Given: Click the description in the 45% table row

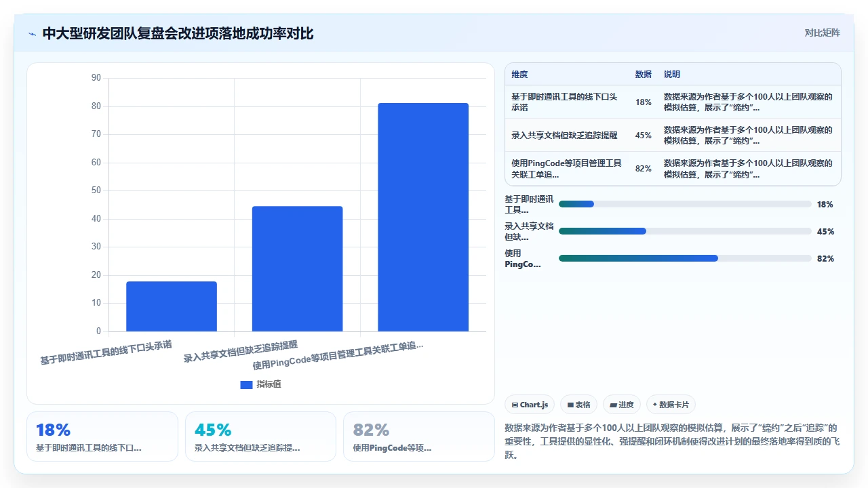Looking at the screenshot, I should (x=748, y=136).
